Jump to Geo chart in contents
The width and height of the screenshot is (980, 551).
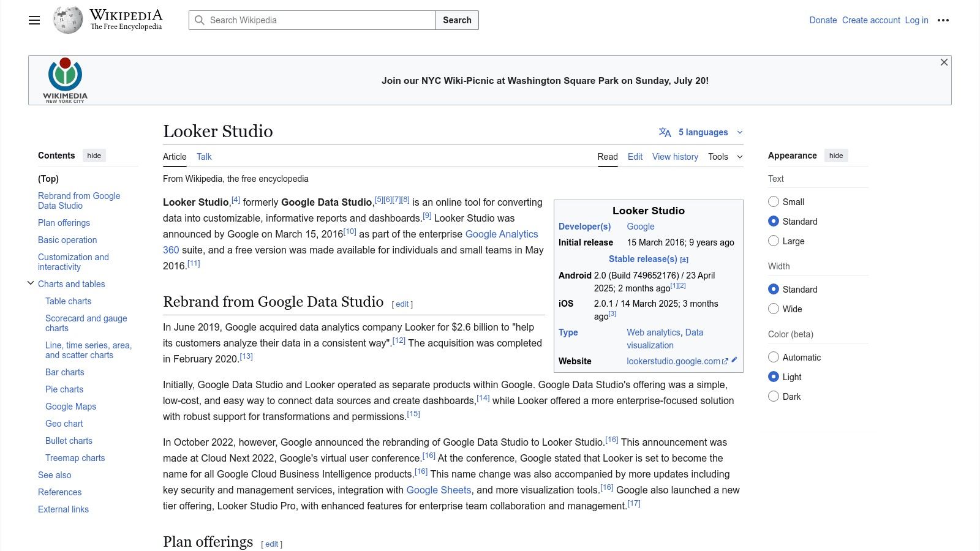64,424
